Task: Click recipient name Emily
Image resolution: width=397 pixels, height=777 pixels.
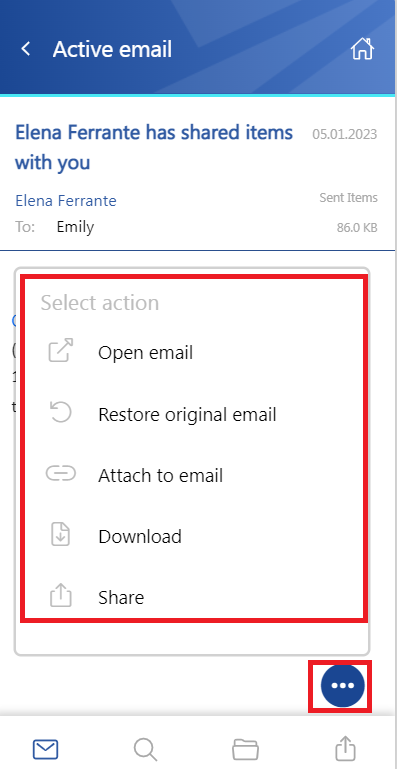Action: pyautogui.click(x=75, y=227)
